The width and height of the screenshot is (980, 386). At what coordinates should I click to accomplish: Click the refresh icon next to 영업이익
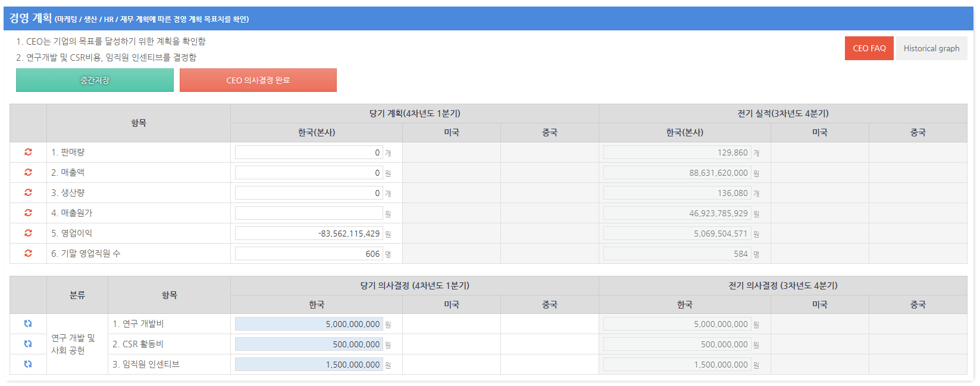point(28,233)
